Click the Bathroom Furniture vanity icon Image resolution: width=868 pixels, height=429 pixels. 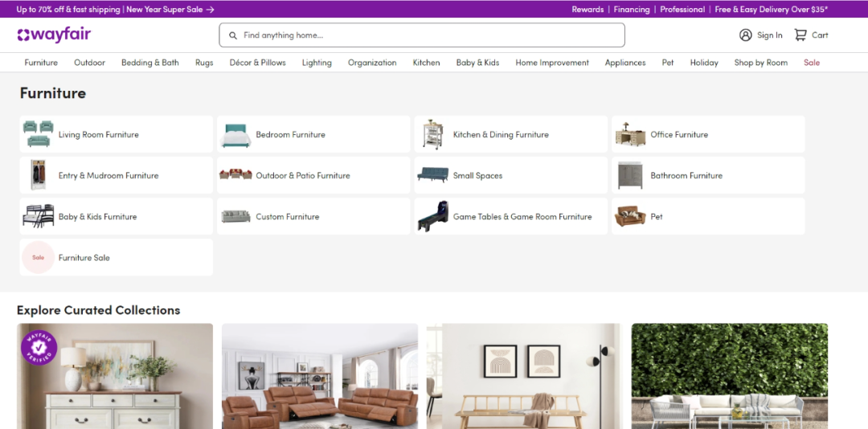point(630,175)
